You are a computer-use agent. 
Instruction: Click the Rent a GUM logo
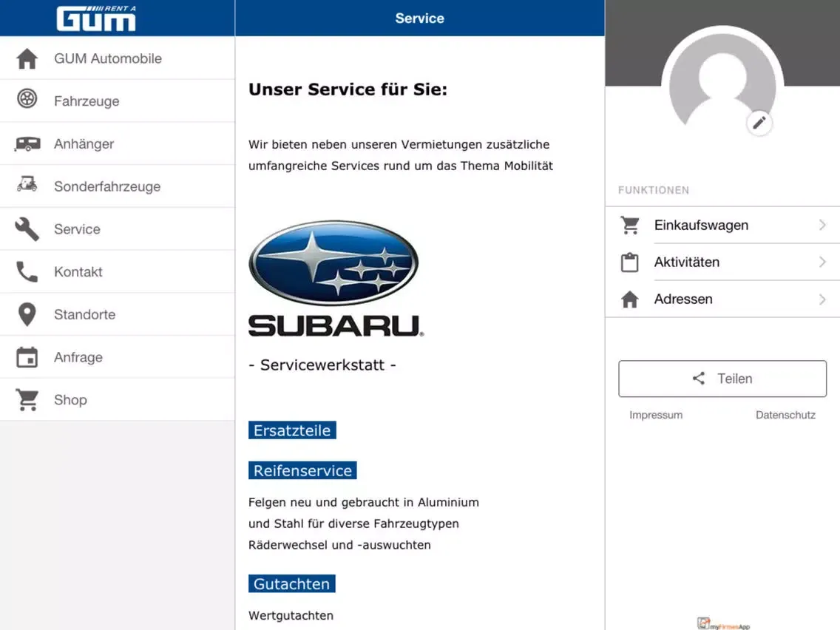coord(96,18)
